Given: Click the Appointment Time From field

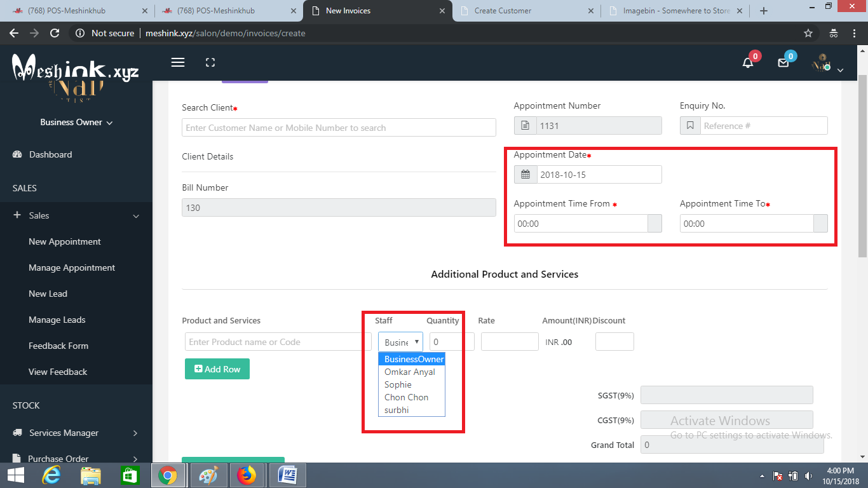Looking at the screenshot, I should point(581,224).
